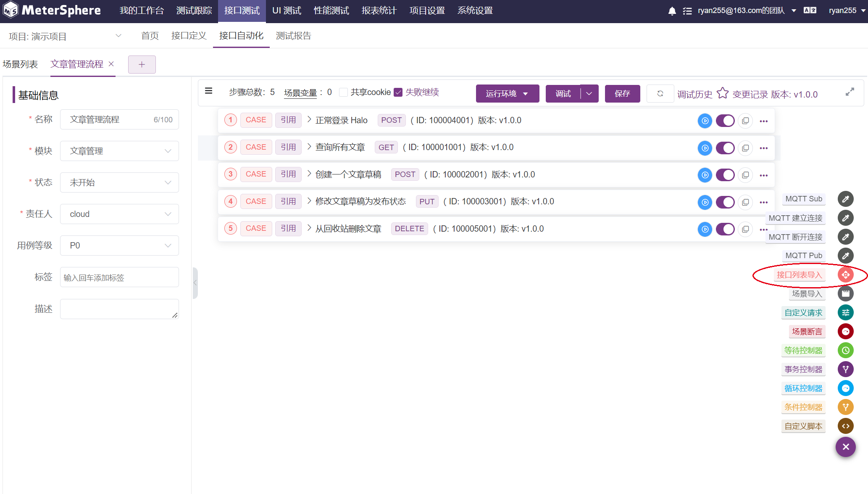Viewport: 868px width, 494px height.
Task: Expand the 从回收站删除文章 step chevron
Action: pyautogui.click(x=309, y=228)
